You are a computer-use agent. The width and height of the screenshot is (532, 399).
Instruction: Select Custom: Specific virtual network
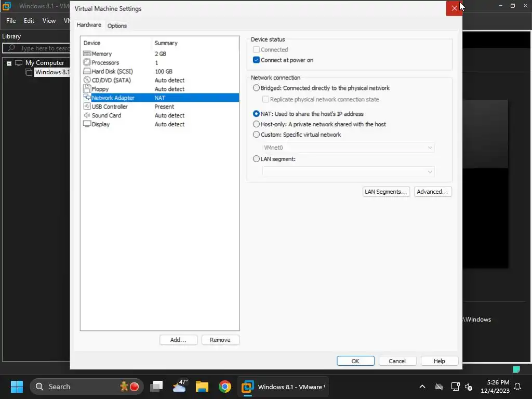pyautogui.click(x=256, y=135)
